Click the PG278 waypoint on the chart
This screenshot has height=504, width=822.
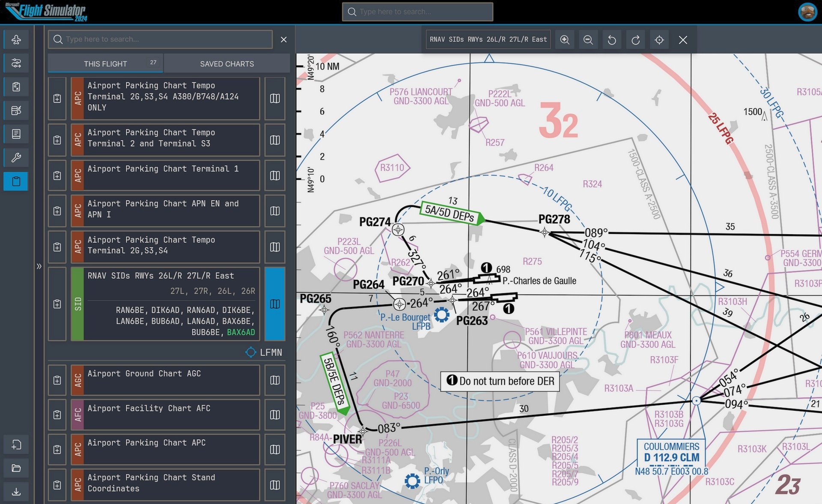(x=545, y=233)
